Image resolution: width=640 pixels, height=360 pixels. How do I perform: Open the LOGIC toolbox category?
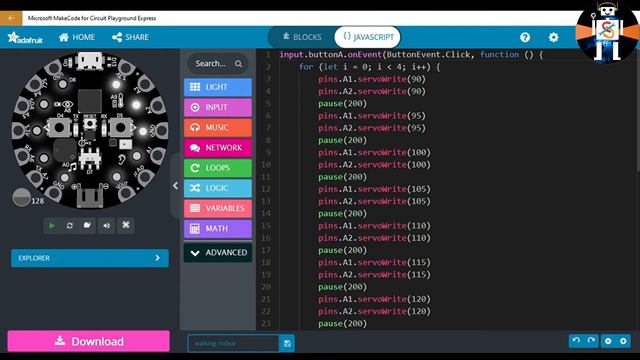click(x=218, y=188)
